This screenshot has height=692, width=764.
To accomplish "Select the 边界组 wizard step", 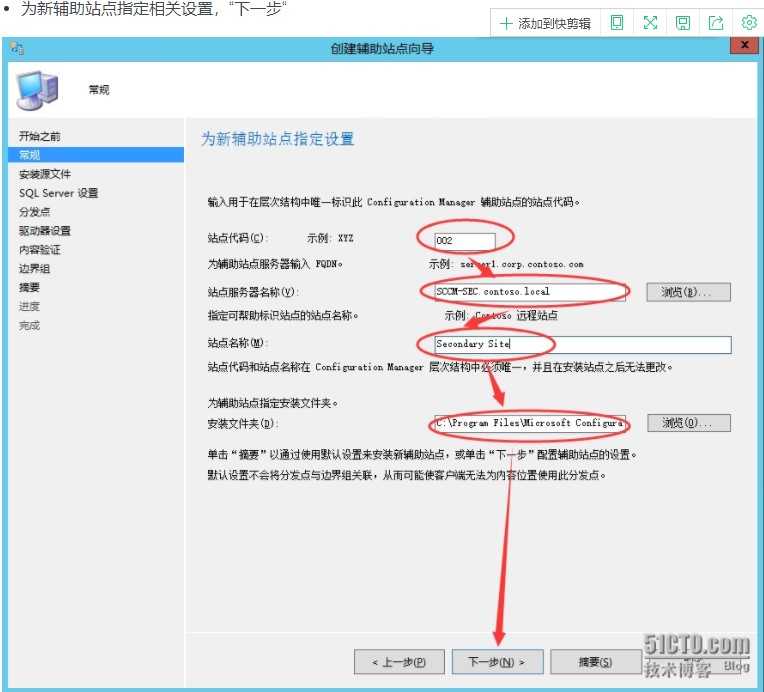I will point(35,269).
